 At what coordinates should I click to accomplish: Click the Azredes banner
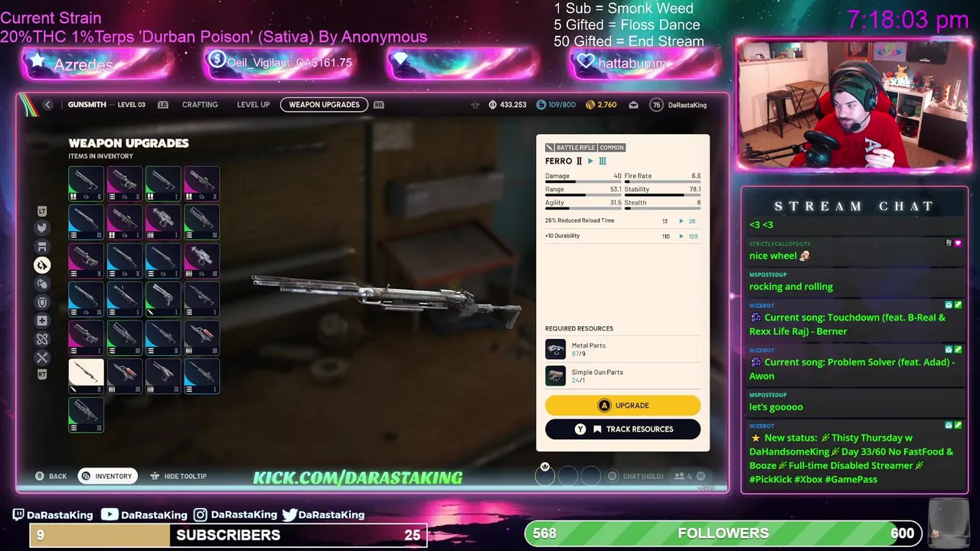pyautogui.click(x=96, y=64)
